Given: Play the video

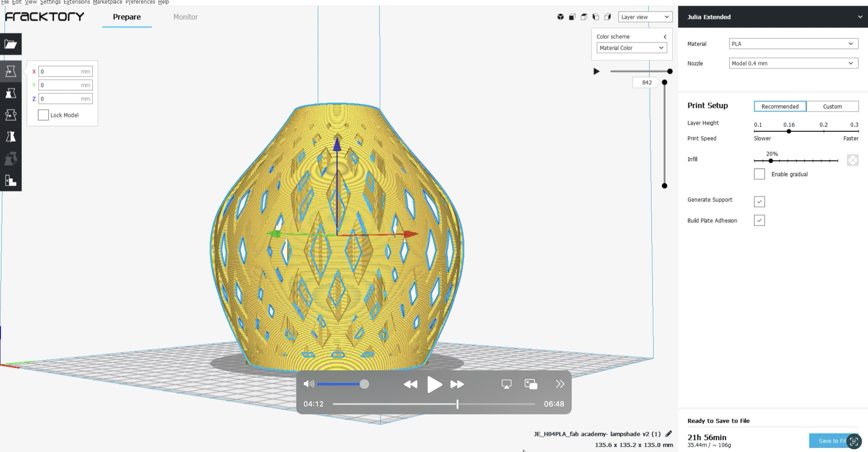Looking at the screenshot, I should [434, 384].
